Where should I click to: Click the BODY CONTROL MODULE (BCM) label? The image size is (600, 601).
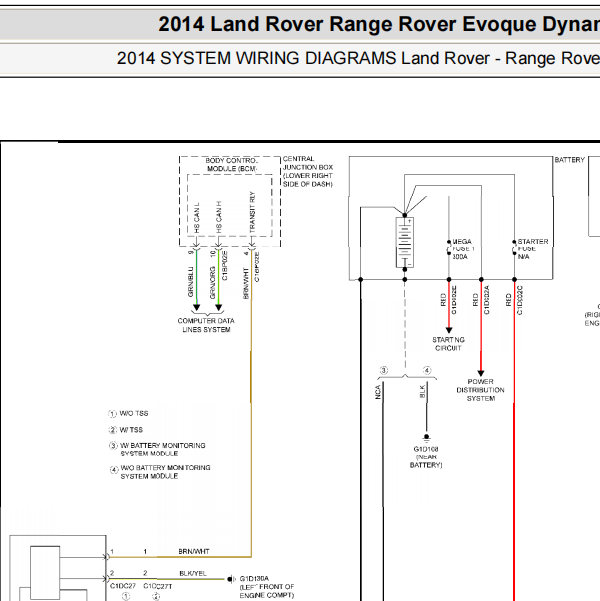(x=232, y=164)
